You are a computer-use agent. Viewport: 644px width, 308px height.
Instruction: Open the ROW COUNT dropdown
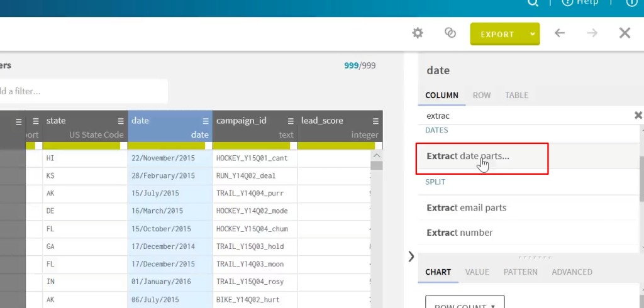click(x=465, y=302)
